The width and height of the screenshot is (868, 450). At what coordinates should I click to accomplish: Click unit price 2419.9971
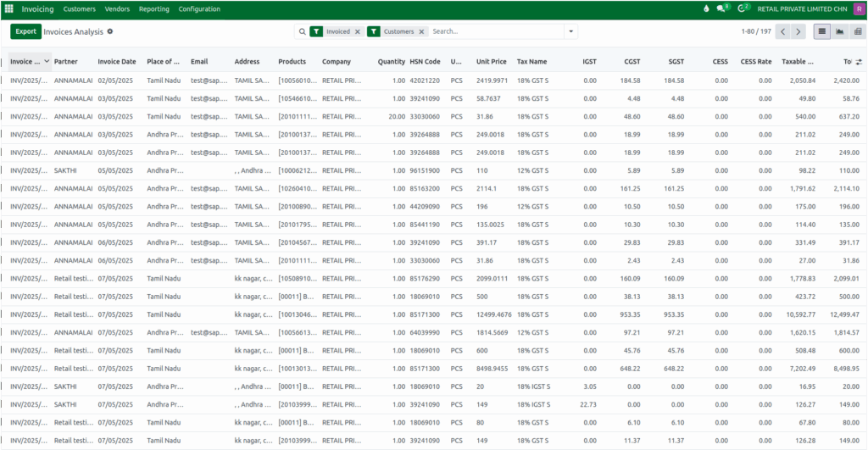(x=492, y=81)
